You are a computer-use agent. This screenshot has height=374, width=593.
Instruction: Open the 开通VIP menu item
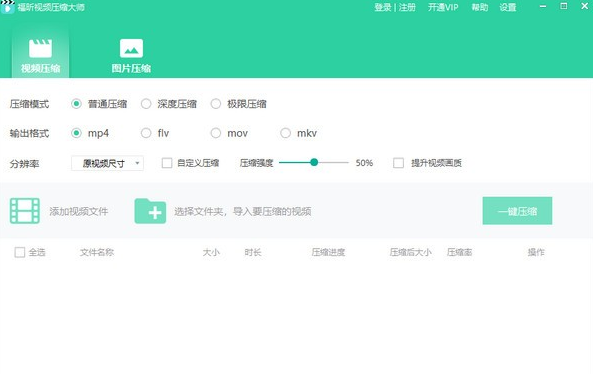click(443, 8)
